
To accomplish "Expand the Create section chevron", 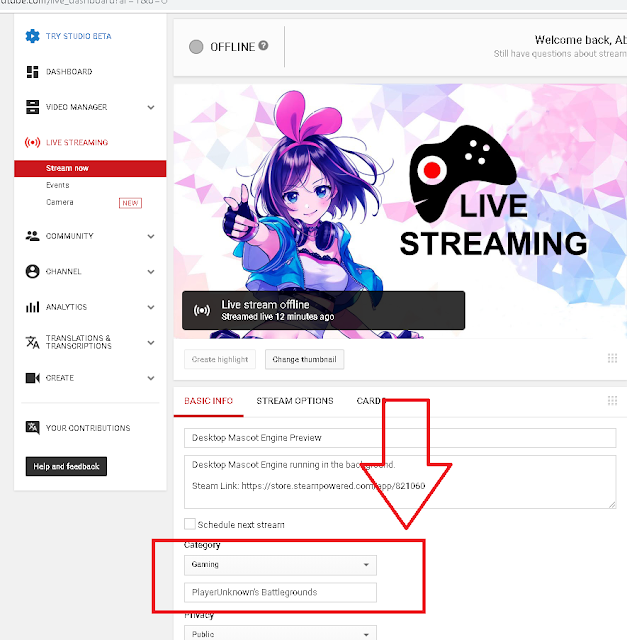I will [x=151, y=378].
